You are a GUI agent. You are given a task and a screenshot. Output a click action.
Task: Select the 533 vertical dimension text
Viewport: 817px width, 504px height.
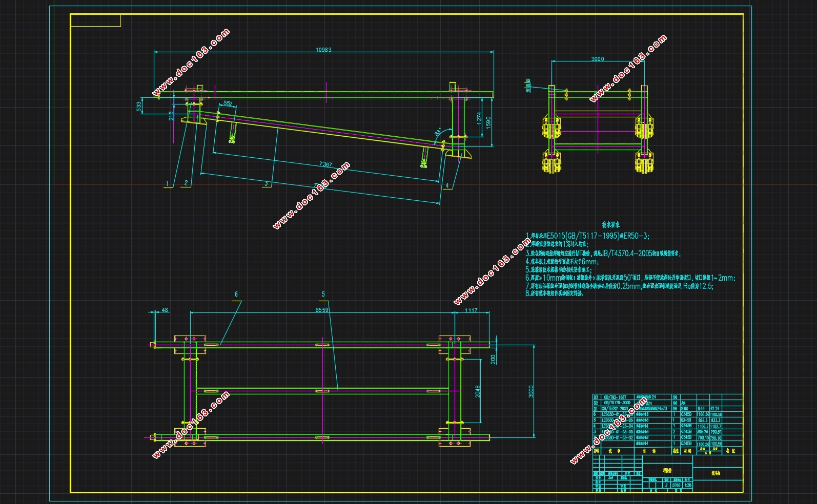pos(138,107)
